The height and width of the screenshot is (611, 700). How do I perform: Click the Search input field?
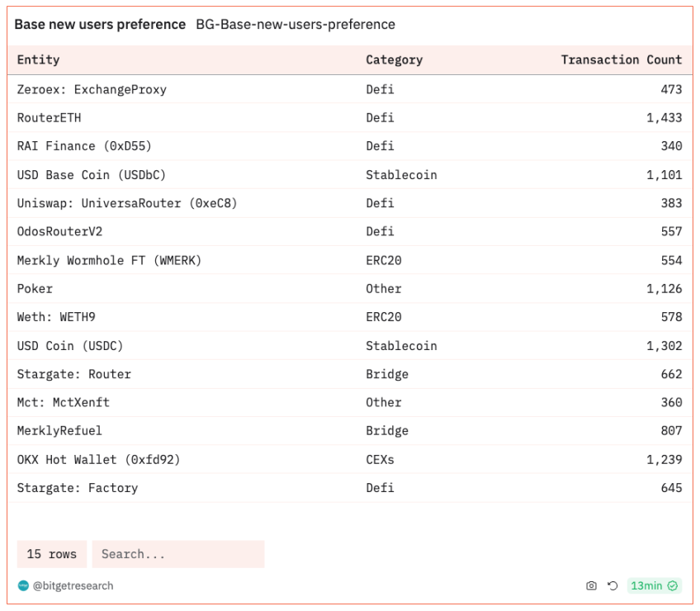177,554
